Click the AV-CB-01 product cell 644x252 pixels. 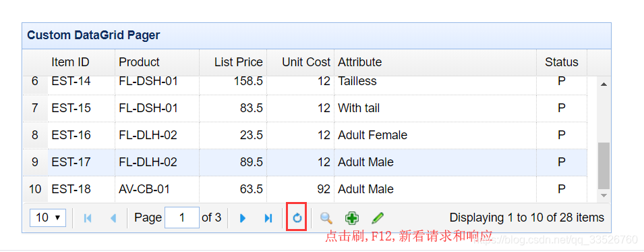pyautogui.click(x=157, y=189)
